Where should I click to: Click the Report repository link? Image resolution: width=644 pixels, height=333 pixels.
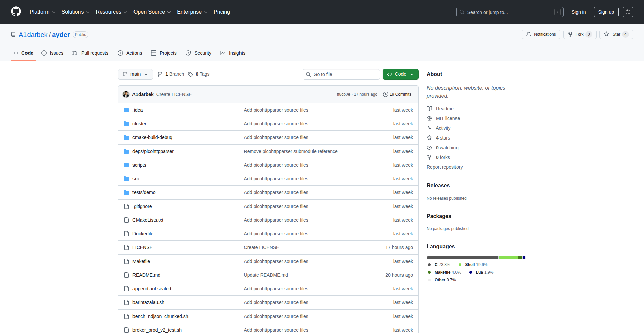(x=444, y=167)
